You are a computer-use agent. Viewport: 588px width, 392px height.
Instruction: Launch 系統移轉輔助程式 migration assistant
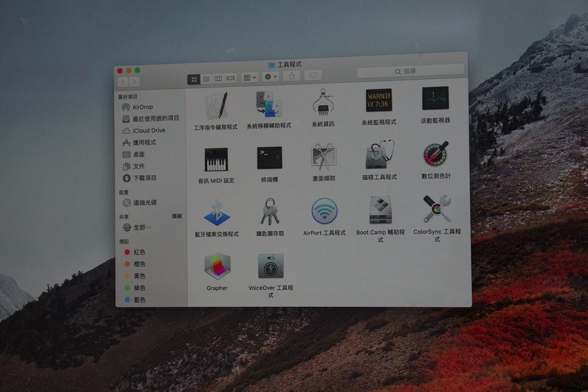pos(269,104)
